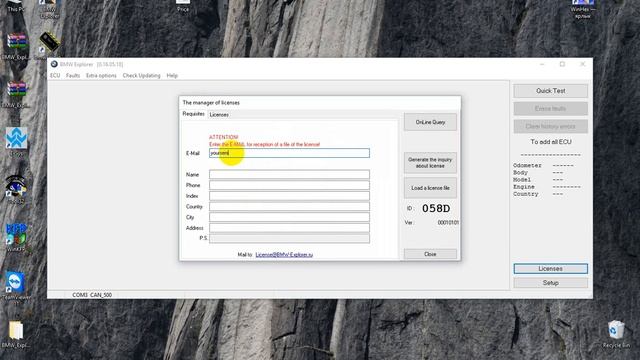The height and width of the screenshot is (360, 640).
Task: Click the P.S. field
Action: 289,238
